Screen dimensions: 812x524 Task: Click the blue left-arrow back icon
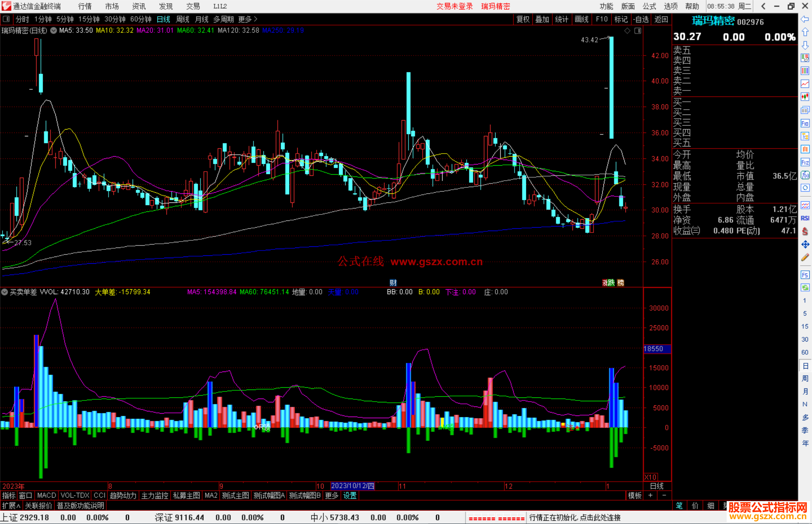(805, 19)
